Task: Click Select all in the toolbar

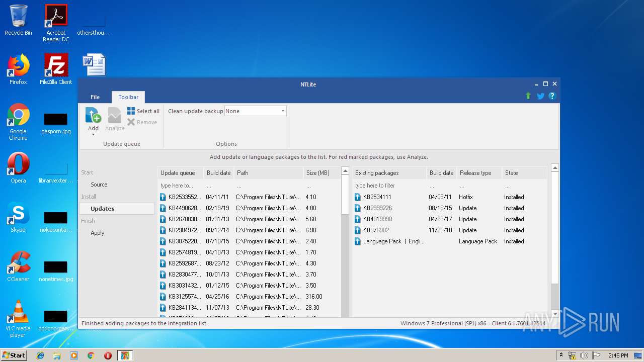Action: click(143, 111)
